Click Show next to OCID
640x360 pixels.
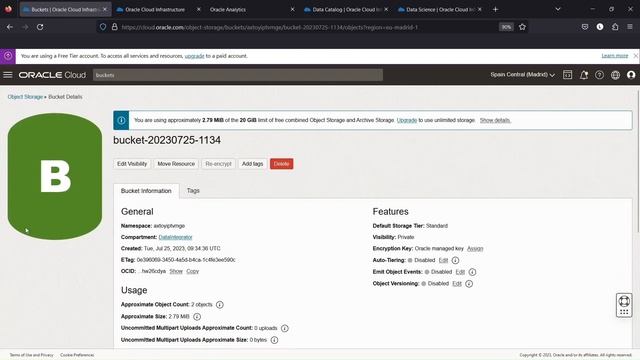176,271
